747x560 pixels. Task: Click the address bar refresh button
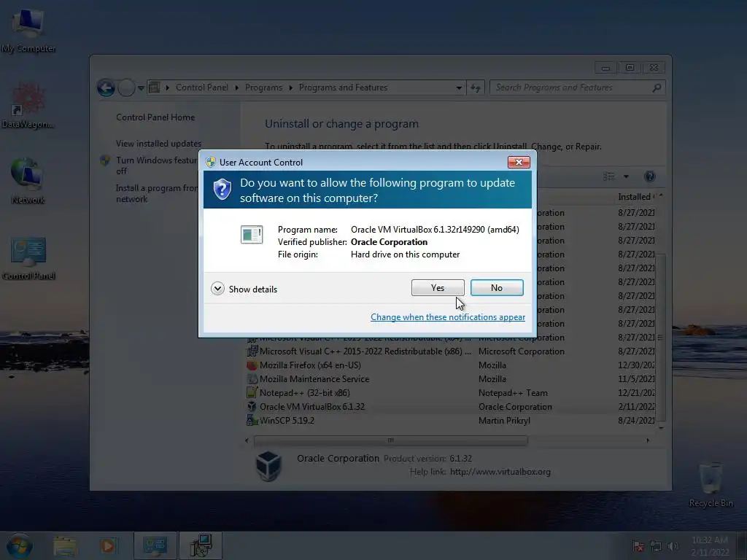[x=476, y=88]
